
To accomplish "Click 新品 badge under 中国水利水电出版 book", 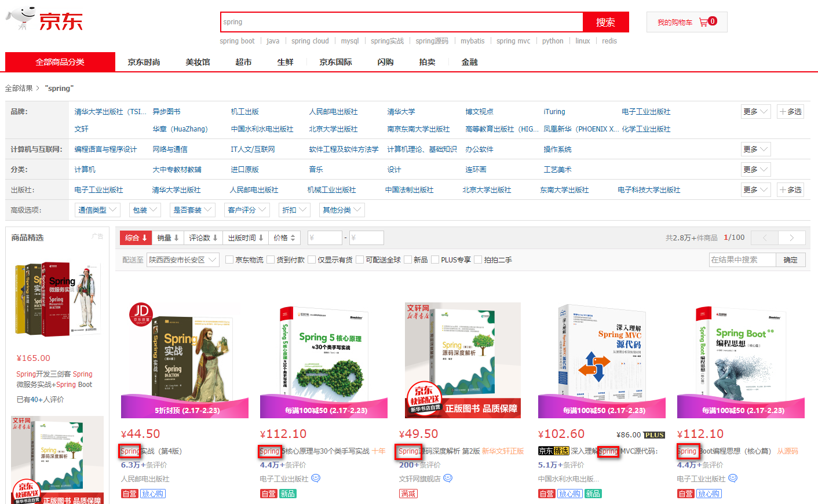I will pyautogui.click(x=593, y=494).
